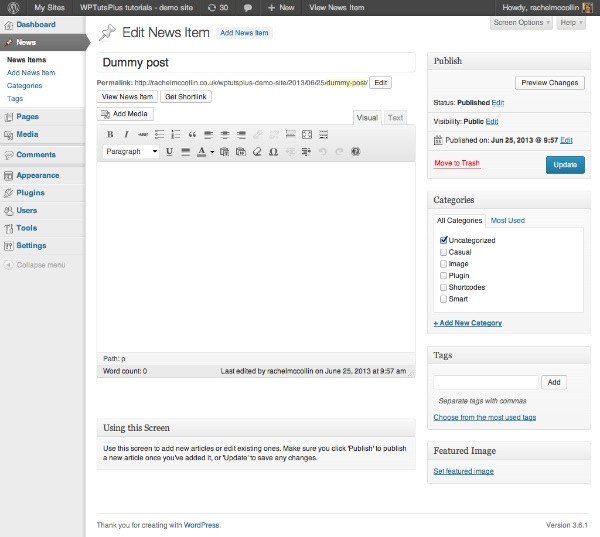This screenshot has width=600, height=537.
Task: Click the Dummy post title field
Action: (x=256, y=62)
